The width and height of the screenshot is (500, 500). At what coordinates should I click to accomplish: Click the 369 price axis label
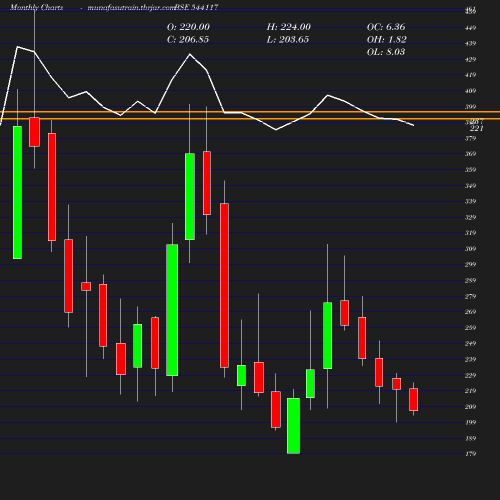pos(471,154)
